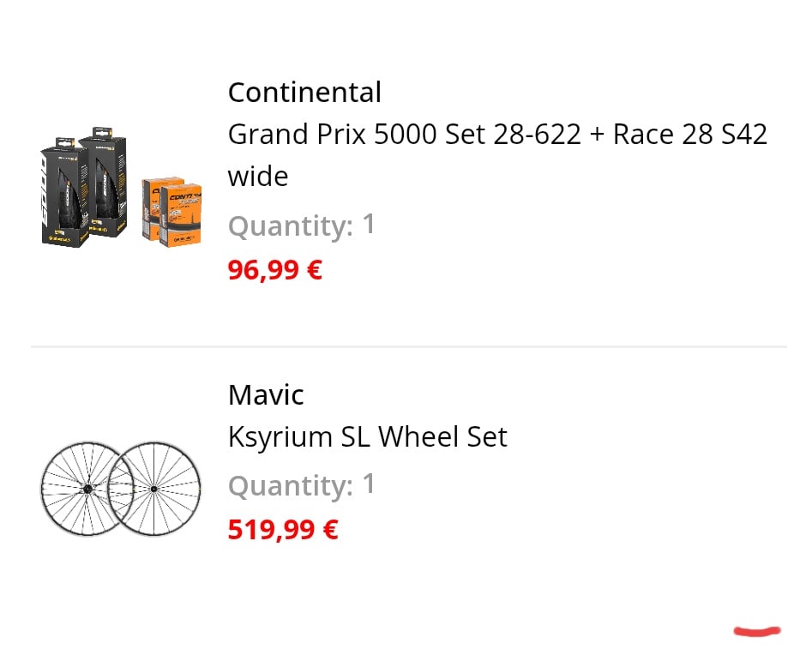Open the Mavic wheel set product image
Screen dimensions: 812x667
coord(121,489)
